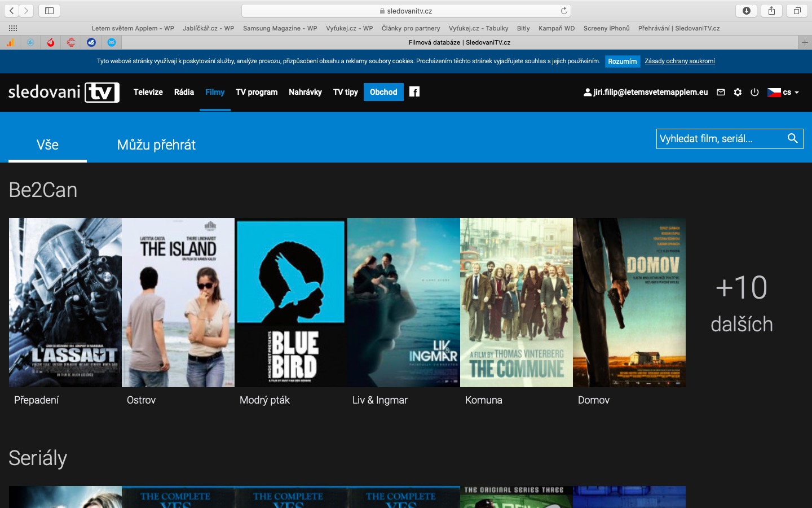Open the TV tipy menu item

[x=346, y=92]
